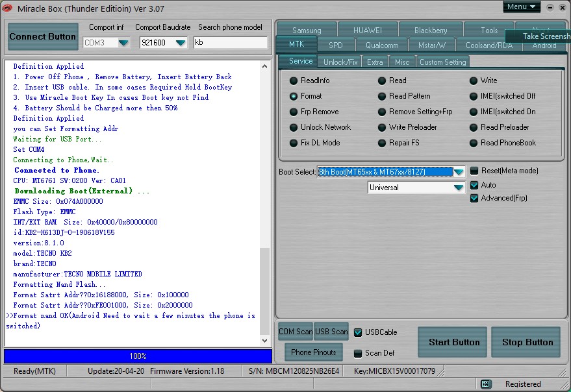Open the Mstar/W tab
Viewport: 571px width, 392px height.
click(431, 45)
